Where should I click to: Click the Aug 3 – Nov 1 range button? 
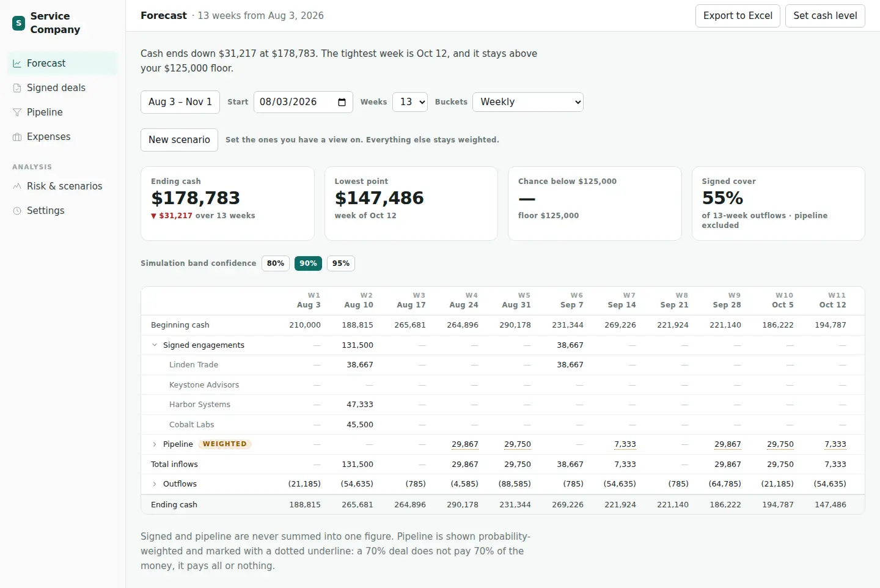click(180, 102)
